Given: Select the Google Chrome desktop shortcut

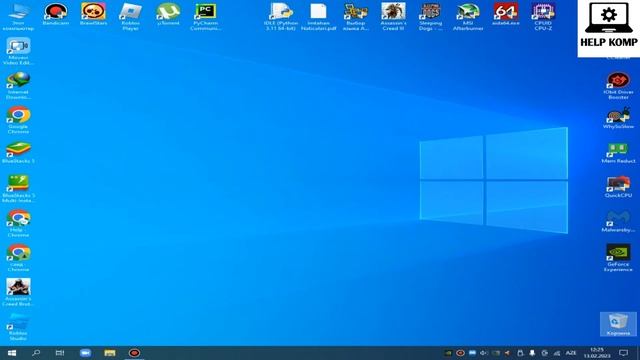Looking at the screenshot, I should click(x=18, y=120).
